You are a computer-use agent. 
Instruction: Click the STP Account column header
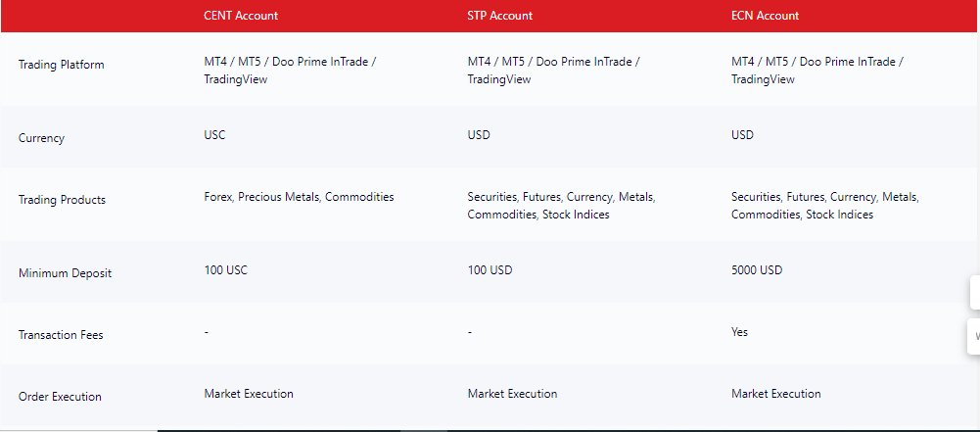pos(500,16)
